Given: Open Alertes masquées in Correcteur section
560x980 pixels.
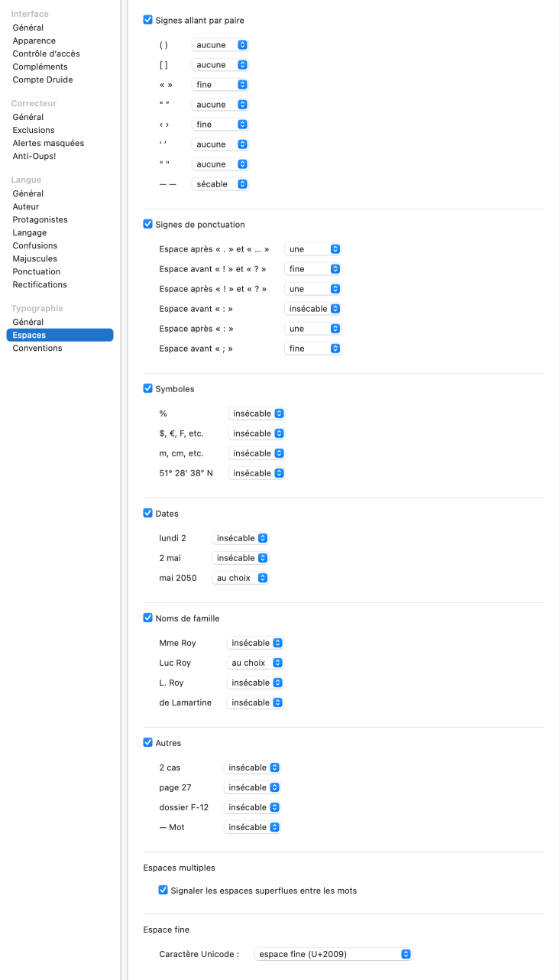Looking at the screenshot, I should point(48,143).
